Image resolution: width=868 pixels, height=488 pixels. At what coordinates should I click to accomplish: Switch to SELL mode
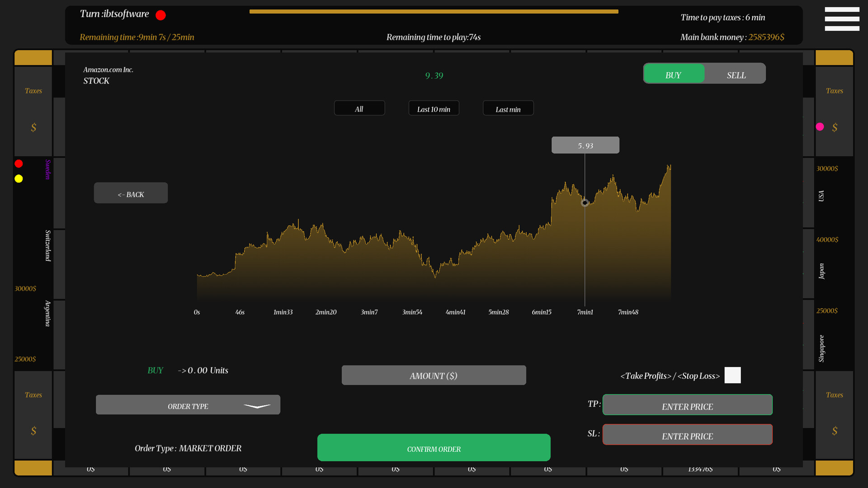coord(736,75)
